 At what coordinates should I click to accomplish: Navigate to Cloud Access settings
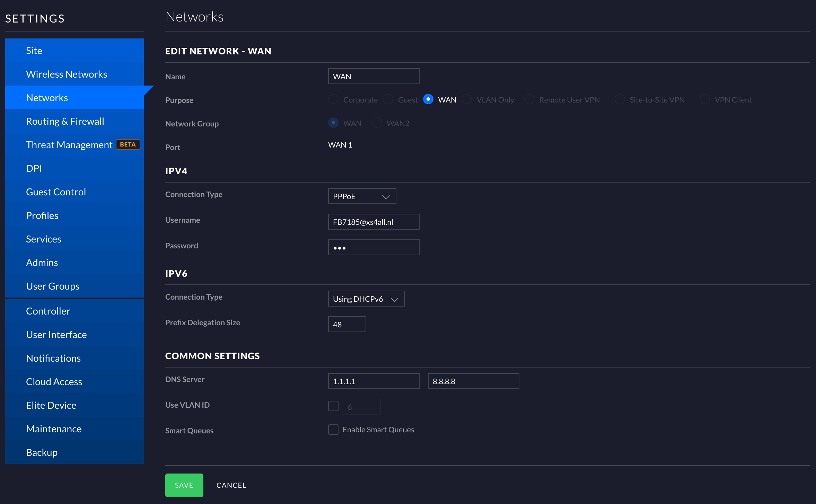click(54, 381)
